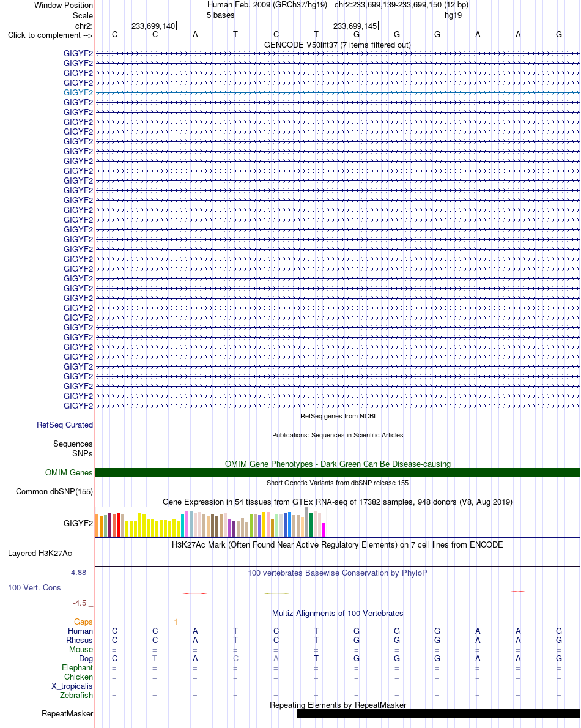
Task: Click the 4.88 PhyloP upper scale value
Action: (78, 573)
